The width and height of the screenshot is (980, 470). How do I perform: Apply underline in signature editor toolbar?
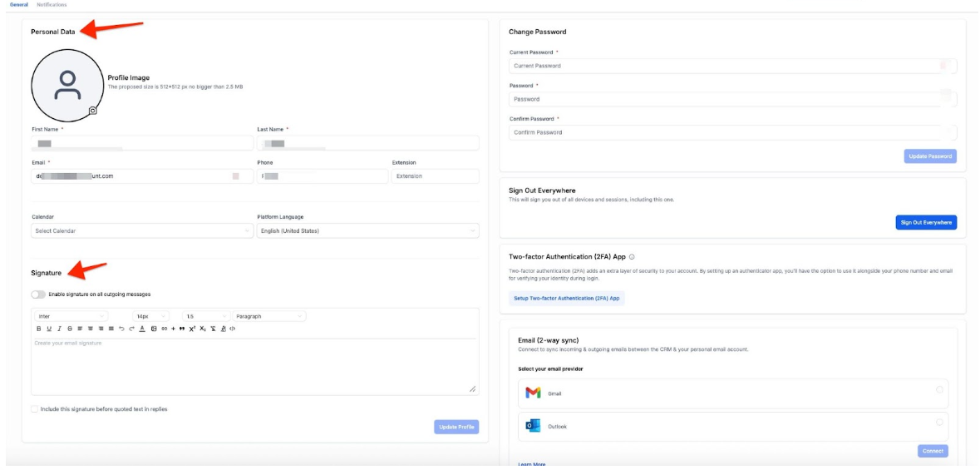48,329
